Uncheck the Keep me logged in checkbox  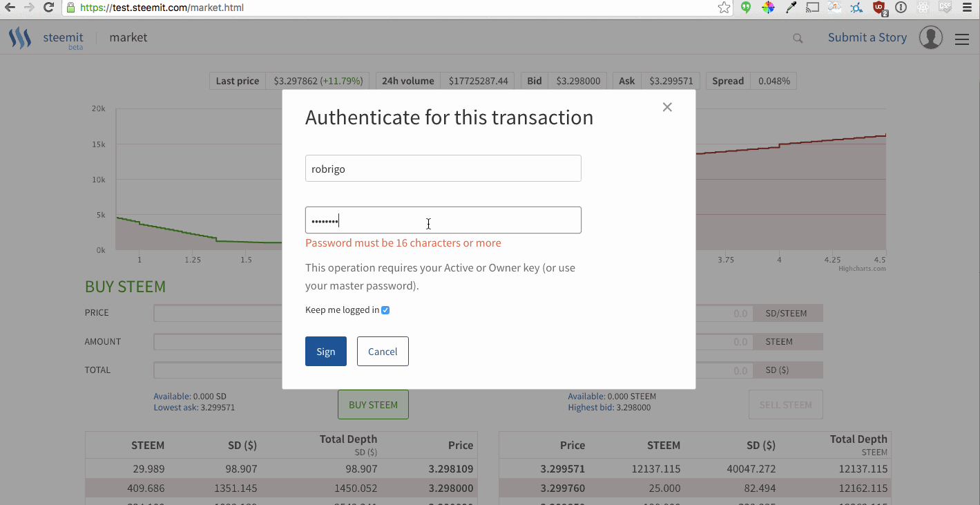point(385,310)
